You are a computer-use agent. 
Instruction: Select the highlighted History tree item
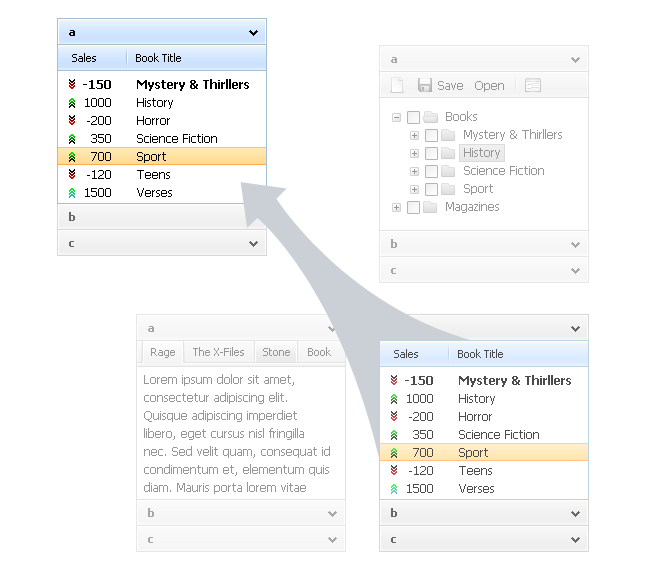coord(481,153)
